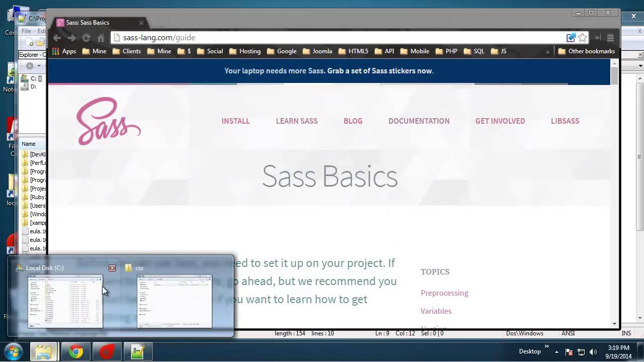Click the network tray icon
This screenshot has height=362, width=644.
click(x=581, y=352)
